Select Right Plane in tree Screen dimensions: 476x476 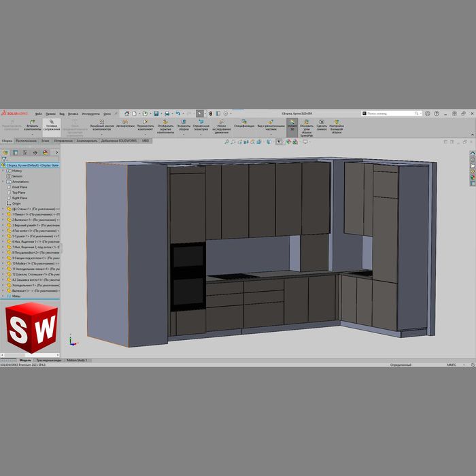(20, 198)
